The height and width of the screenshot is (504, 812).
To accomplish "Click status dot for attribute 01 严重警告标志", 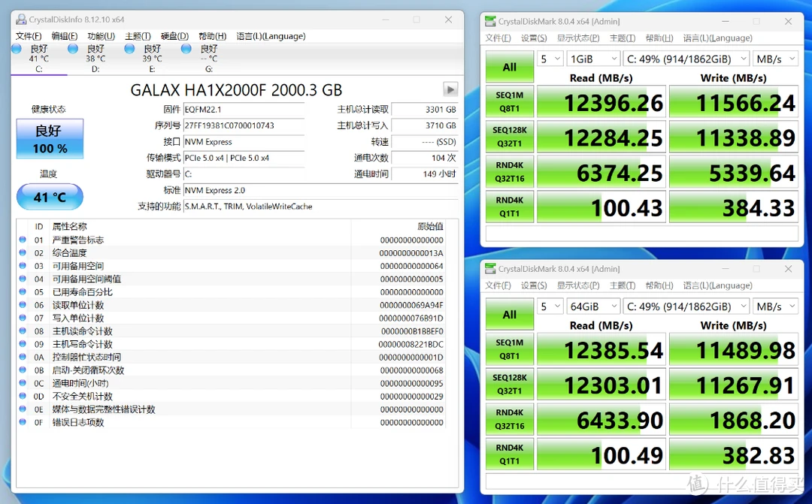I will click(x=23, y=240).
